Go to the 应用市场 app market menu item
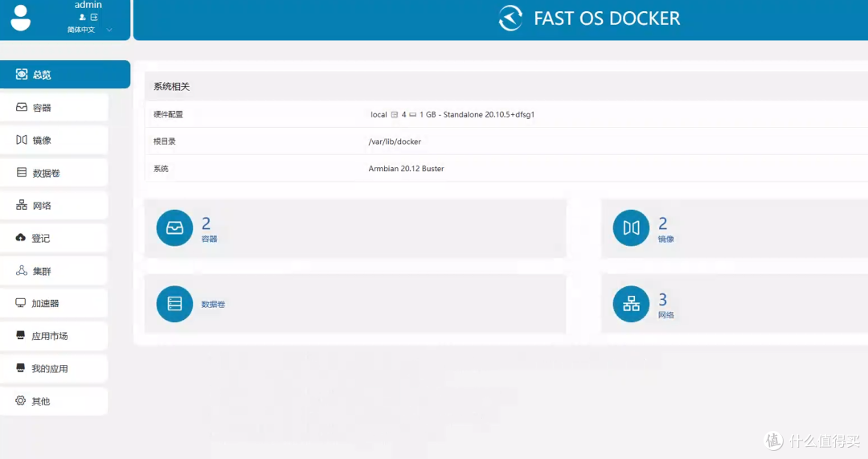The width and height of the screenshot is (868, 459). 54,335
